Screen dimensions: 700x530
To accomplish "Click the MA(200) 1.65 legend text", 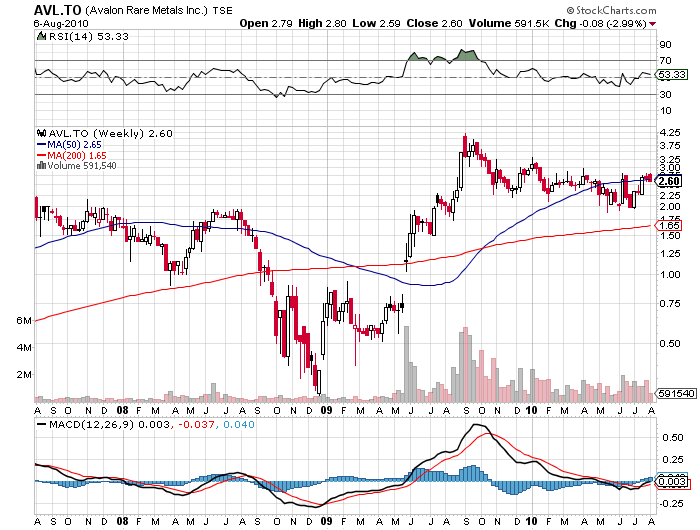I will (77, 155).
